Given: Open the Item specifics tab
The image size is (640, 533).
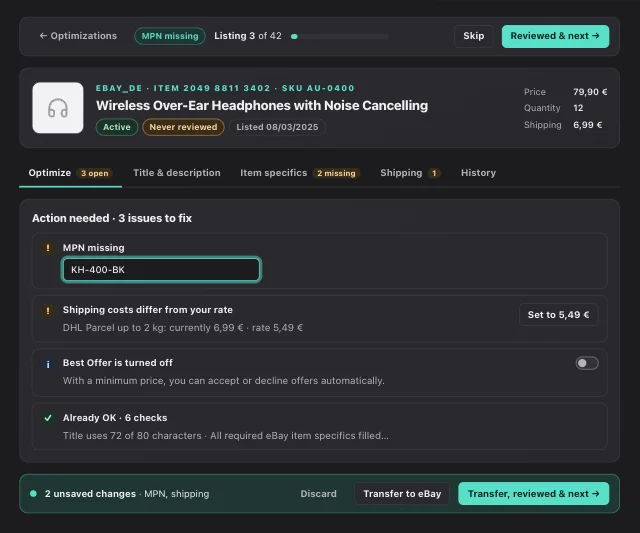Looking at the screenshot, I should pos(300,173).
